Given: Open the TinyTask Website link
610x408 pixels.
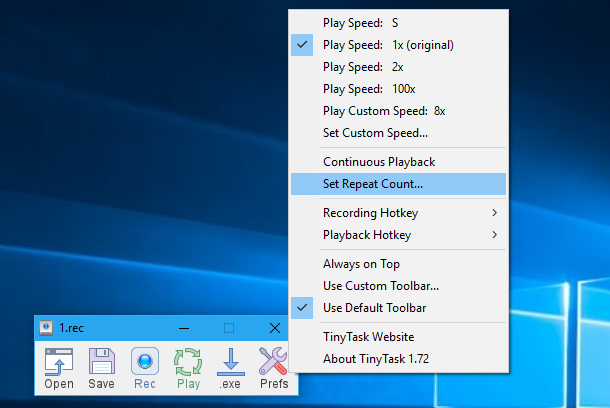Looking at the screenshot, I should 398,337.
